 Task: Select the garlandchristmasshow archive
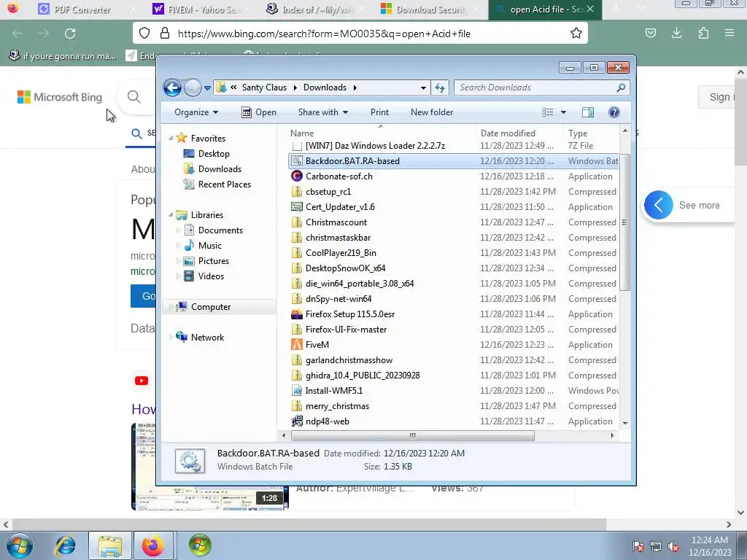tap(349, 360)
